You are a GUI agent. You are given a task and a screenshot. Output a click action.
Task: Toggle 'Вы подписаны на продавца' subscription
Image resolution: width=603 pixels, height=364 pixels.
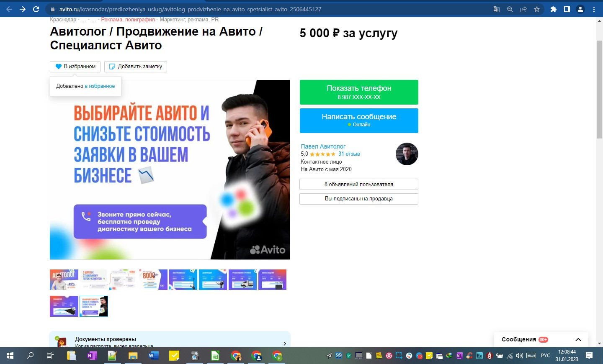359,199
